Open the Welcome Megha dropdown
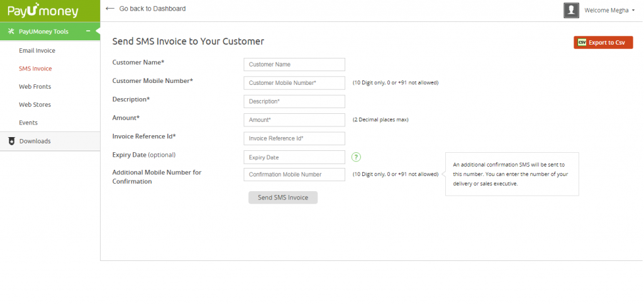 pos(609,10)
